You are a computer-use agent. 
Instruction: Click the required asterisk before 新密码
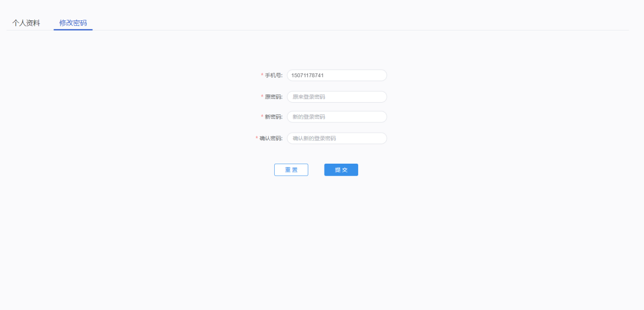click(x=262, y=117)
